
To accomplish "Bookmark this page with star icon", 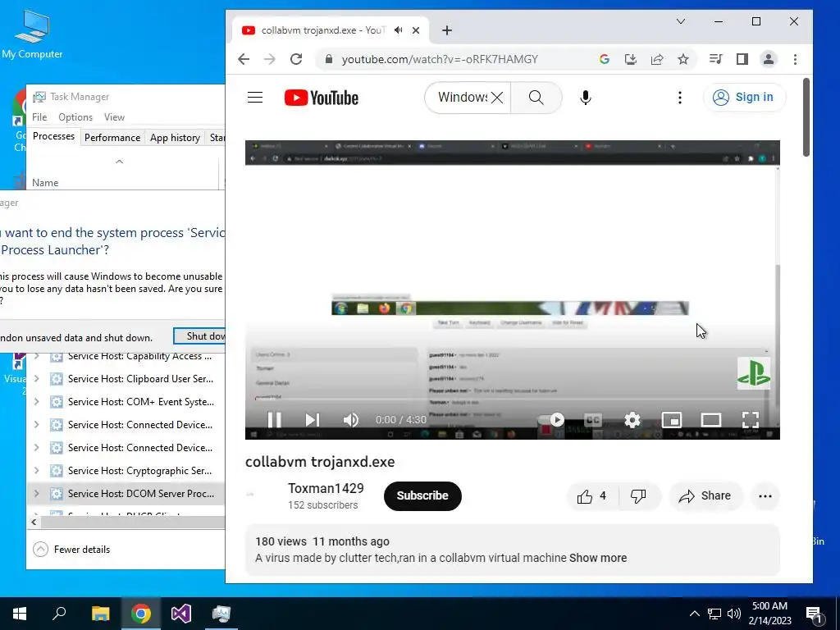I will coord(683,59).
